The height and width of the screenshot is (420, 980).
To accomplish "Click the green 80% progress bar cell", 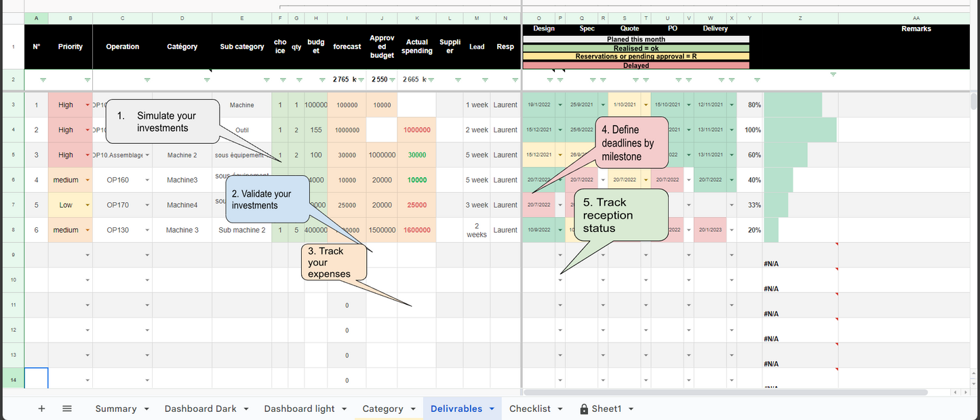I will [793, 105].
